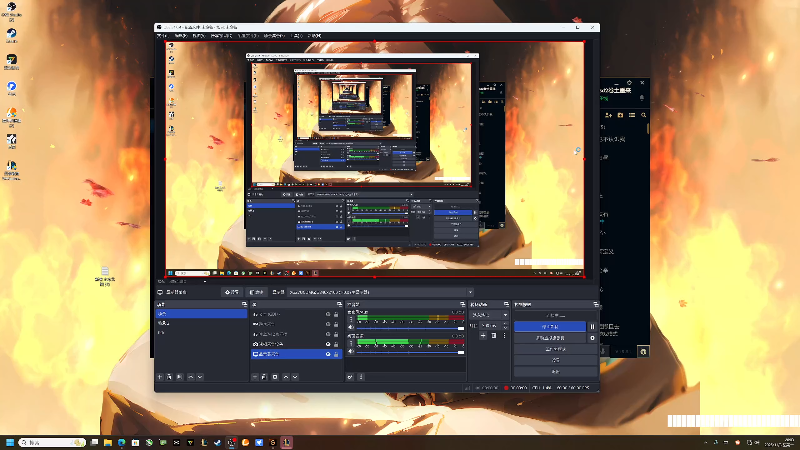
Task: Undock the Scenes panel with its float icon
Action: (x=244, y=305)
